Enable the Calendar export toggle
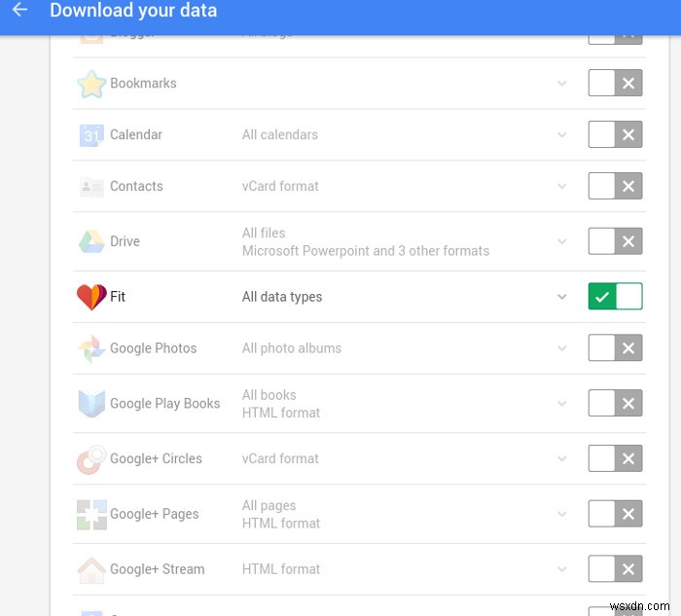This screenshot has height=616, width=681. coord(615,134)
